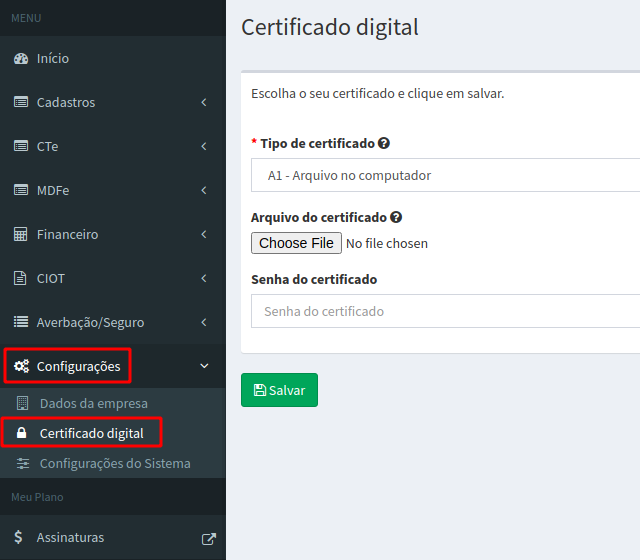640x560 pixels.
Task: Expand the MDFe menu chevron
Action: pos(203,190)
